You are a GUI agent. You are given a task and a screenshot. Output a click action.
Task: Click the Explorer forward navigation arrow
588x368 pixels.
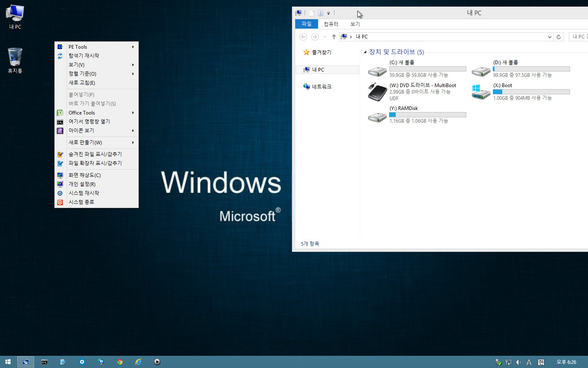pyautogui.click(x=315, y=37)
